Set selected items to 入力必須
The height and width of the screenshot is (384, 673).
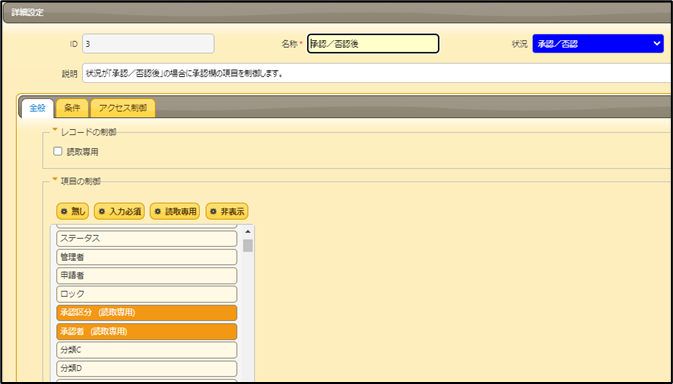coord(119,211)
